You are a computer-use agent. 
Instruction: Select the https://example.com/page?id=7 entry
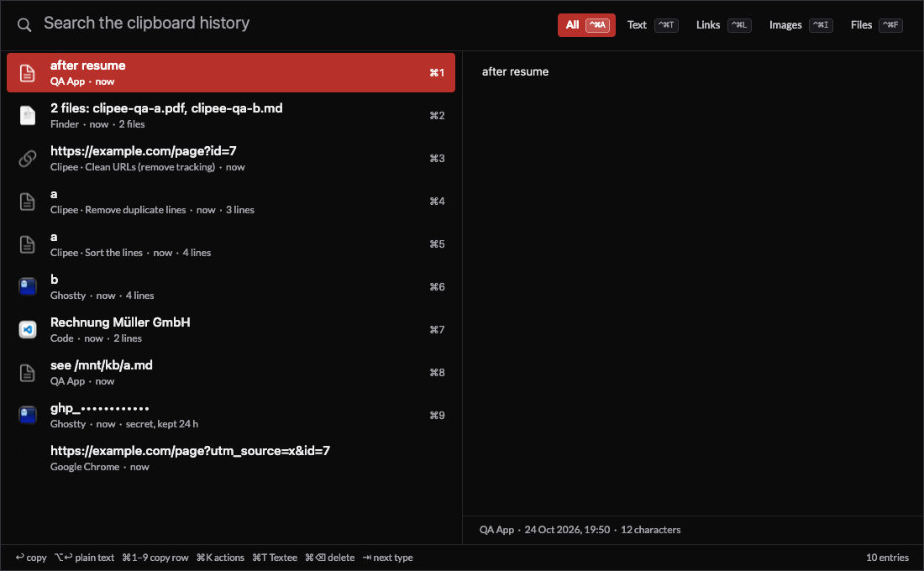231,159
